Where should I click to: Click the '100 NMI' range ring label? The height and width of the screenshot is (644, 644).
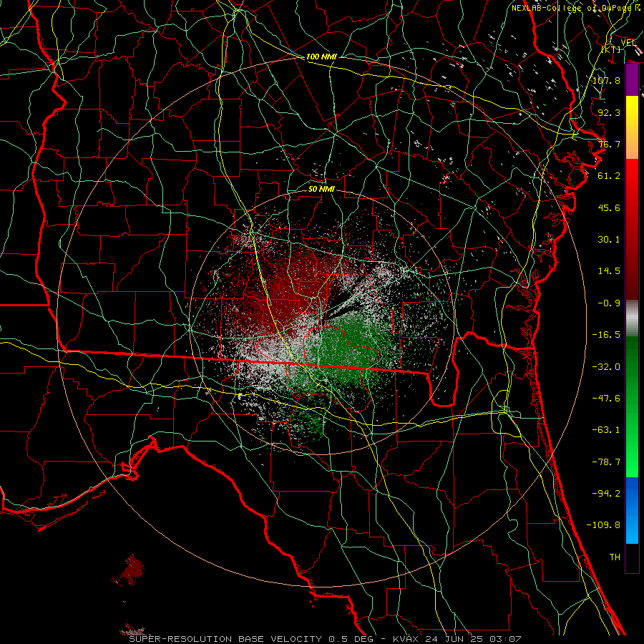[321, 57]
